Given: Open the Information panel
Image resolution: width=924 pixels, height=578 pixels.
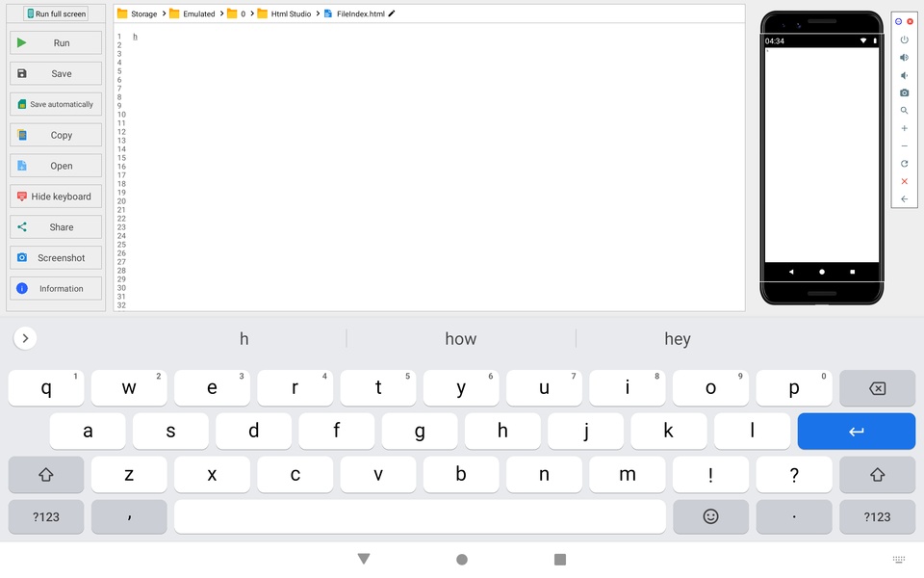Looking at the screenshot, I should coord(56,288).
